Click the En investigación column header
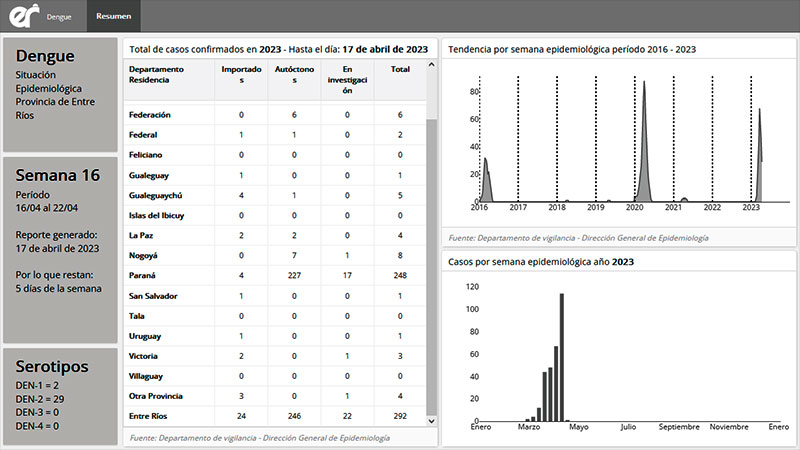The image size is (800, 450). point(347,80)
